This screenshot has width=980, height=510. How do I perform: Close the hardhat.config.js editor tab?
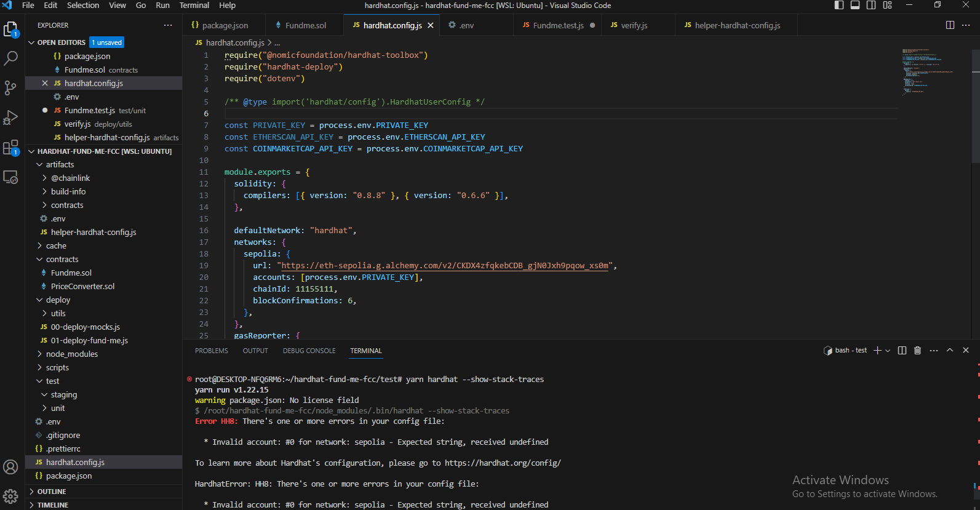pos(431,25)
